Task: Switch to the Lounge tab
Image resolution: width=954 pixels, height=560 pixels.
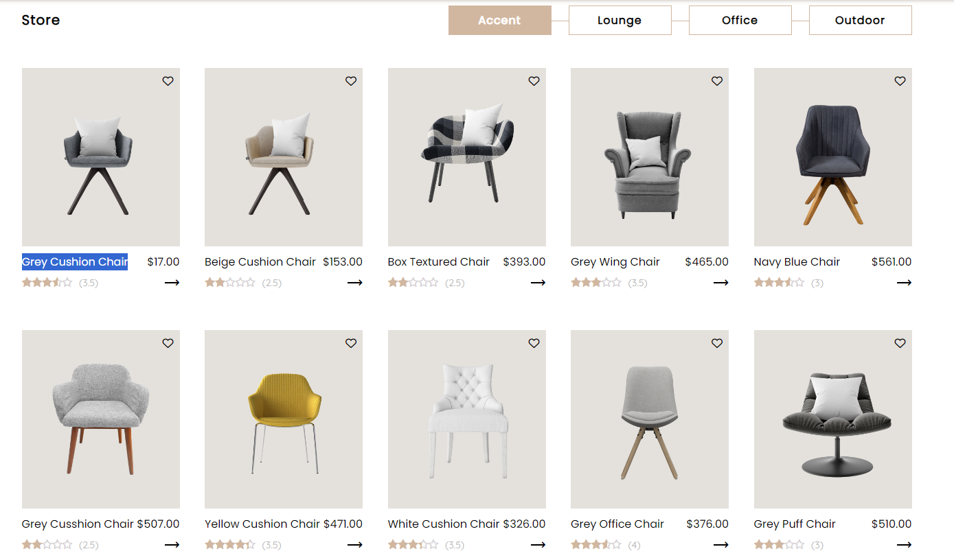Action: 620,21
